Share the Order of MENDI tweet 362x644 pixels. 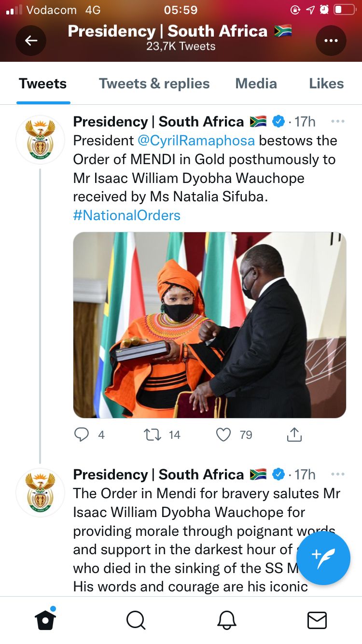(294, 435)
